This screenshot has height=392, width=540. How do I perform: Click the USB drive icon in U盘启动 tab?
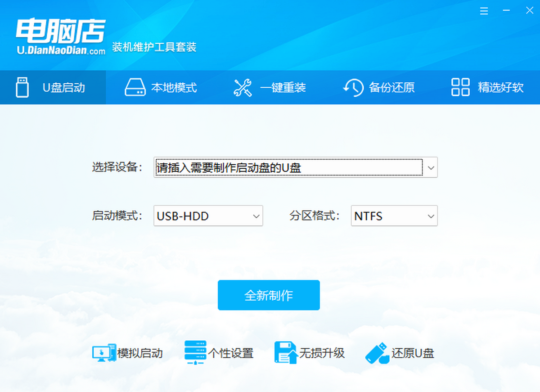tap(22, 87)
